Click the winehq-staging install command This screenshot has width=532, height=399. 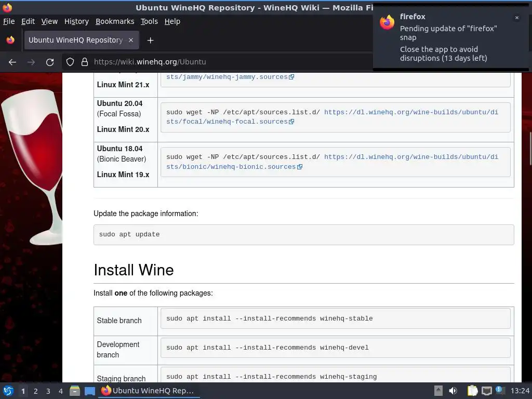coord(271,377)
